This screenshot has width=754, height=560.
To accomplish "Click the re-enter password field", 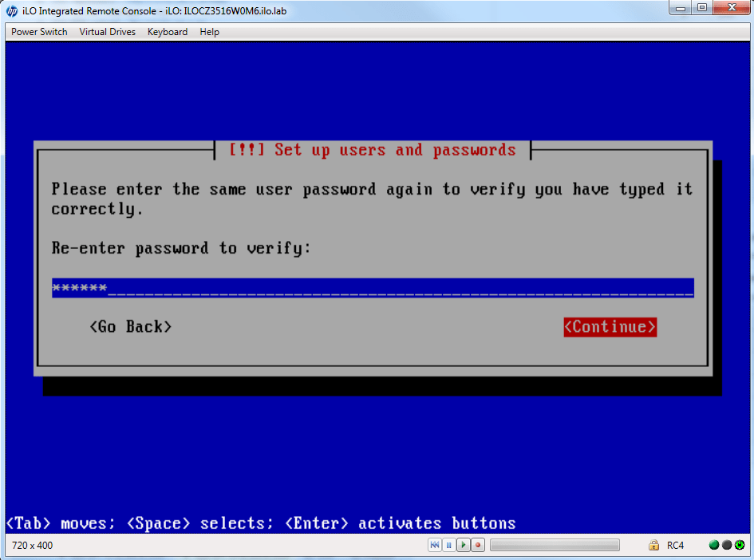I will pyautogui.click(x=373, y=288).
